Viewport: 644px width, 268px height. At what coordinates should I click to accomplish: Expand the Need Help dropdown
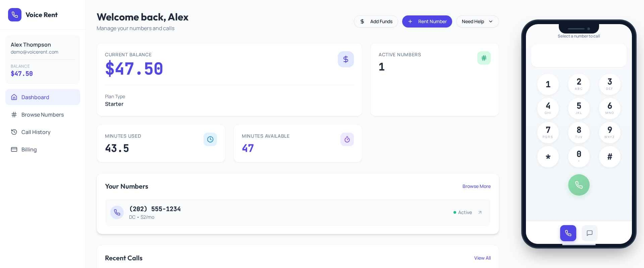[x=477, y=21]
